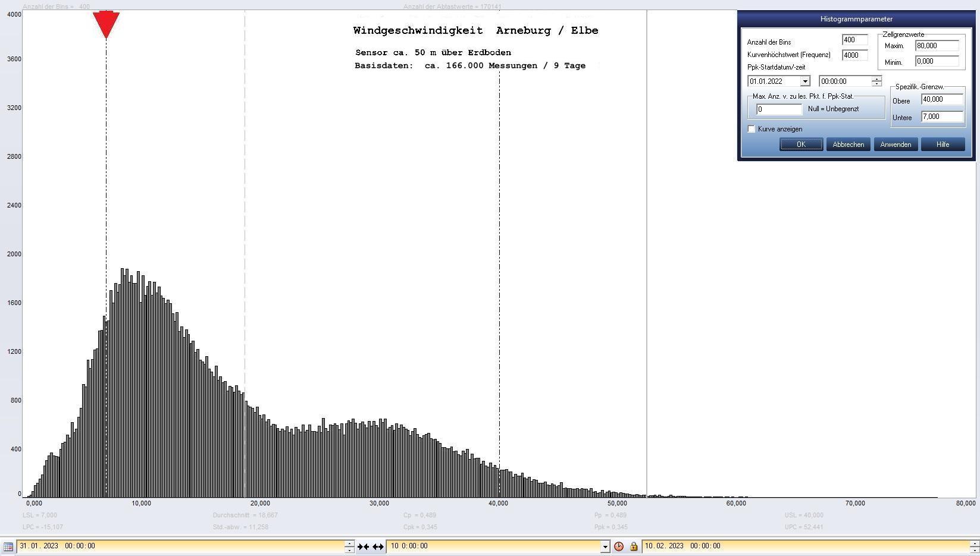The height and width of the screenshot is (556, 980).
Task: Click the start date field 31.01.2023
Action: 180,546
